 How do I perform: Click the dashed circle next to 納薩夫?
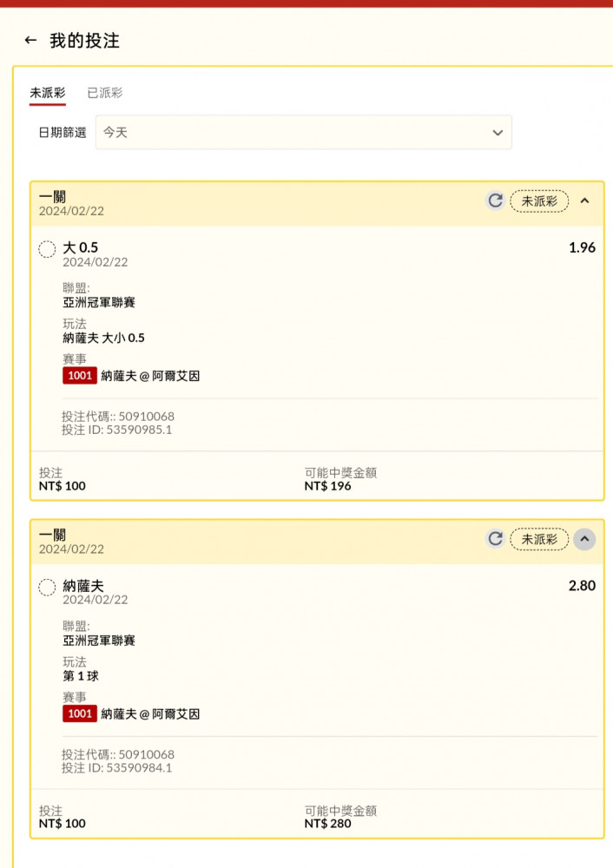[47, 588]
